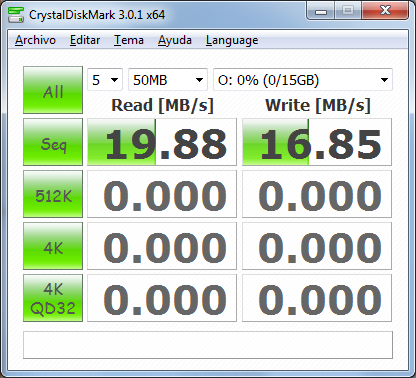The height and width of the screenshot is (378, 416).
Task: Open the drive selector showing O: 0% (0/15GB)
Action: [x=303, y=80]
